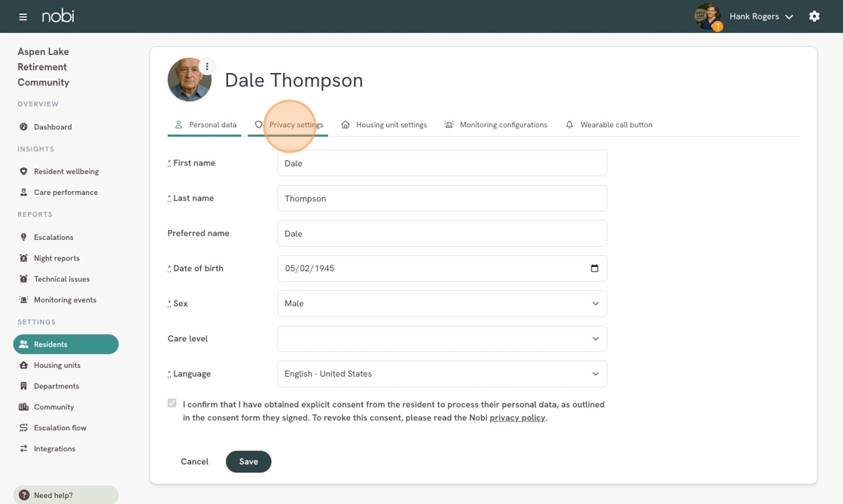The width and height of the screenshot is (843, 504).
Task: Open the empty Care level dropdown
Action: (x=442, y=339)
